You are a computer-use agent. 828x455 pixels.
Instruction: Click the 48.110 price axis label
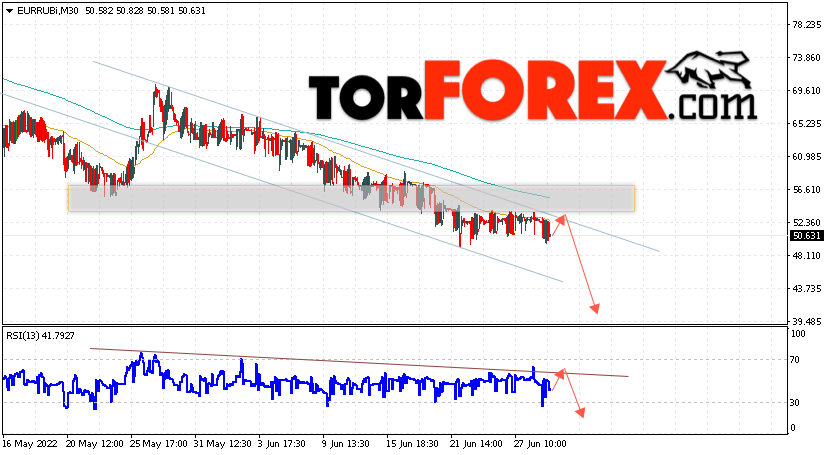tap(806, 255)
